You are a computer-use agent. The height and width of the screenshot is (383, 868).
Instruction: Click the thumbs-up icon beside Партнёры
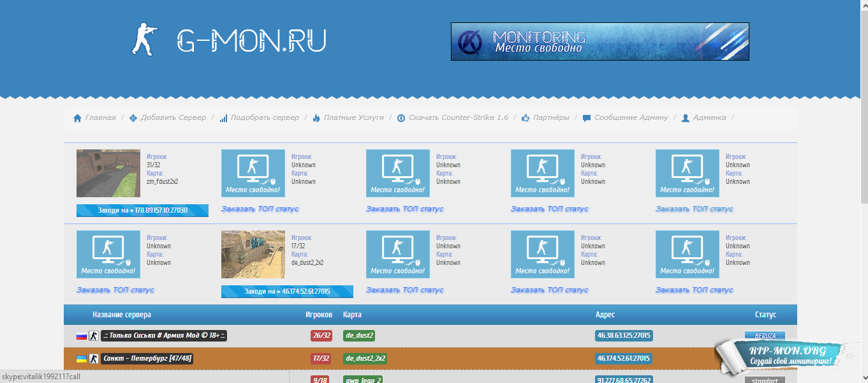tap(526, 118)
